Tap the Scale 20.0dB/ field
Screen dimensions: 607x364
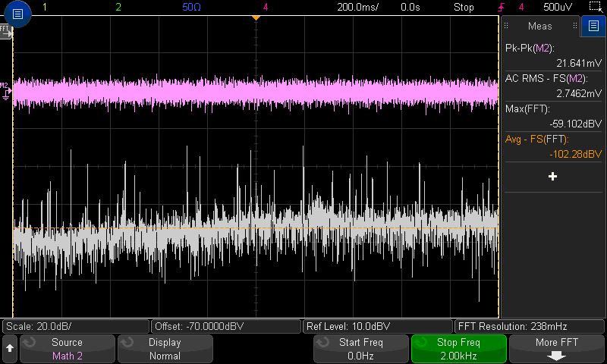pos(76,327)
